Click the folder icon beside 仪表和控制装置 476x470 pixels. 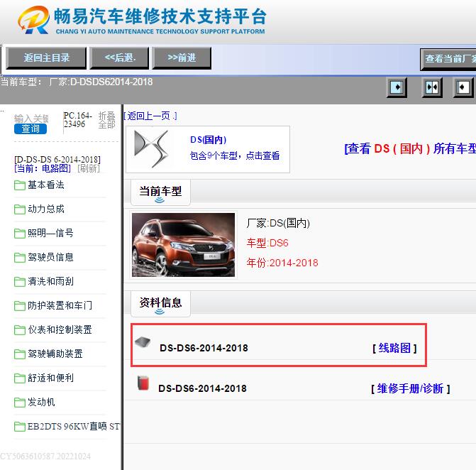[x=20, y=330]
